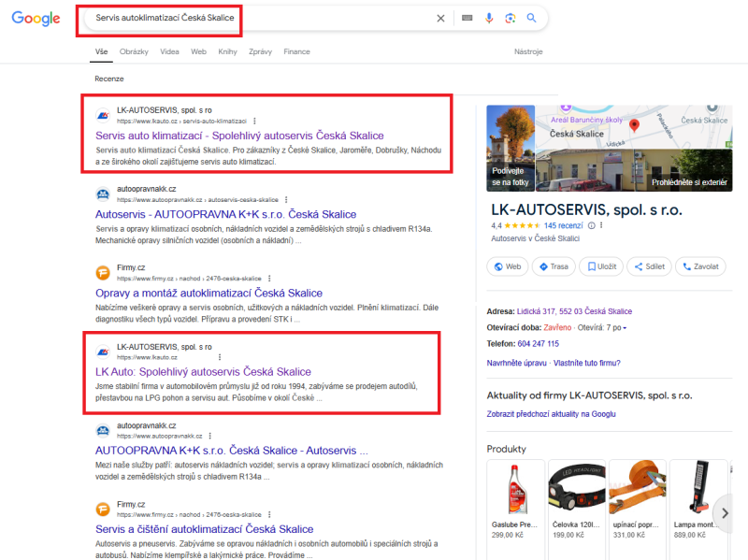This screenshot has width=748, height=560.
Task: Open more options for 'Opravy a montáž' Firmy.cz result
Action: (x=269, y=279)
